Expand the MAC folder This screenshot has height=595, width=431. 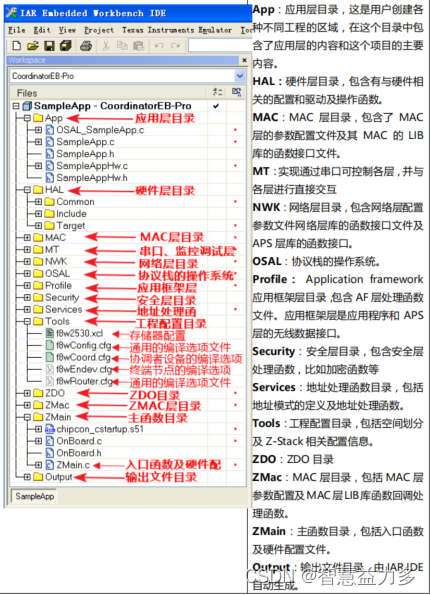coord(27,238)
